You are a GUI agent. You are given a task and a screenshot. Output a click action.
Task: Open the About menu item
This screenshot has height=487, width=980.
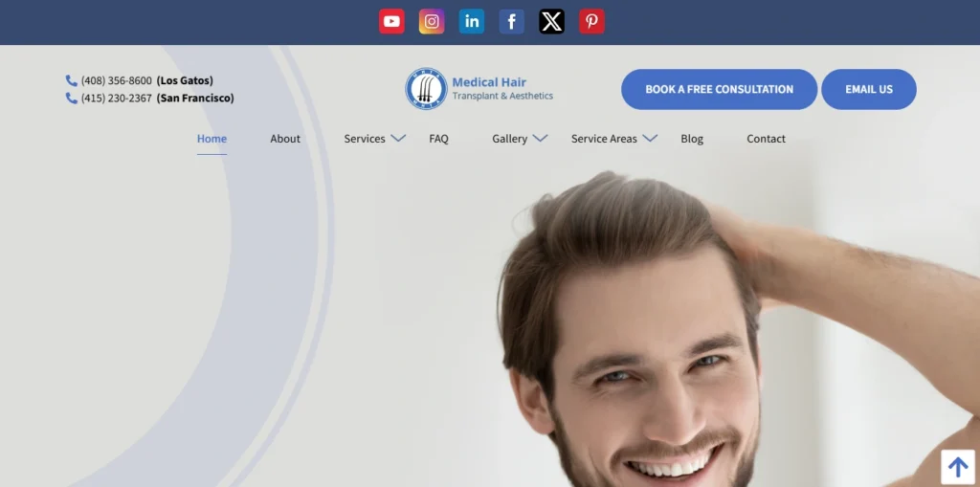click(x=285, y=139)
